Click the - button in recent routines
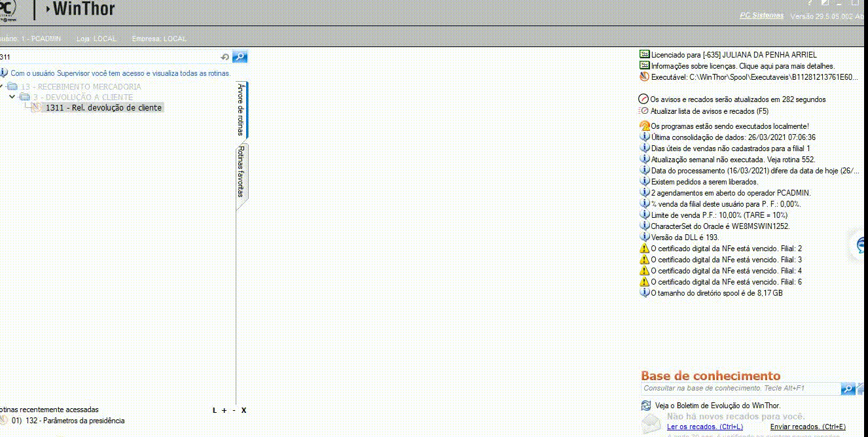The width and height of the screenshot is (868, 437). pos(234,410)
